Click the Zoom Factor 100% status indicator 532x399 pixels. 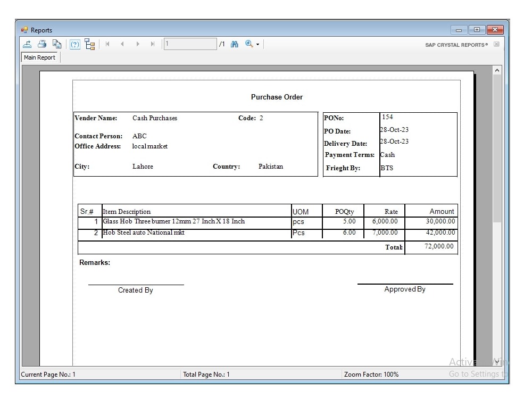[372, 374]
